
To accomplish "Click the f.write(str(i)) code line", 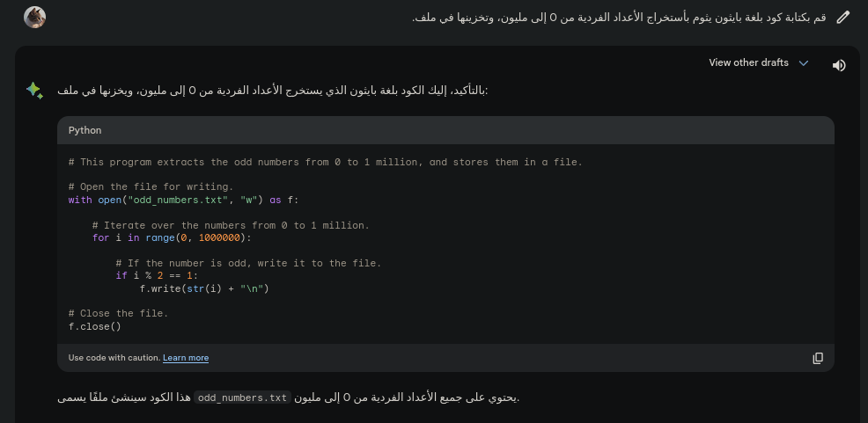I will (x=203, y=288).
